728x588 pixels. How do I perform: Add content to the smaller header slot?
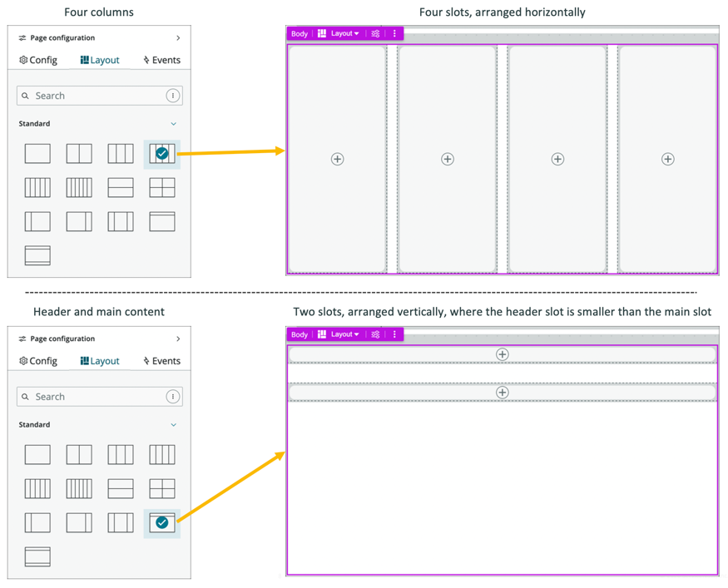502,354
